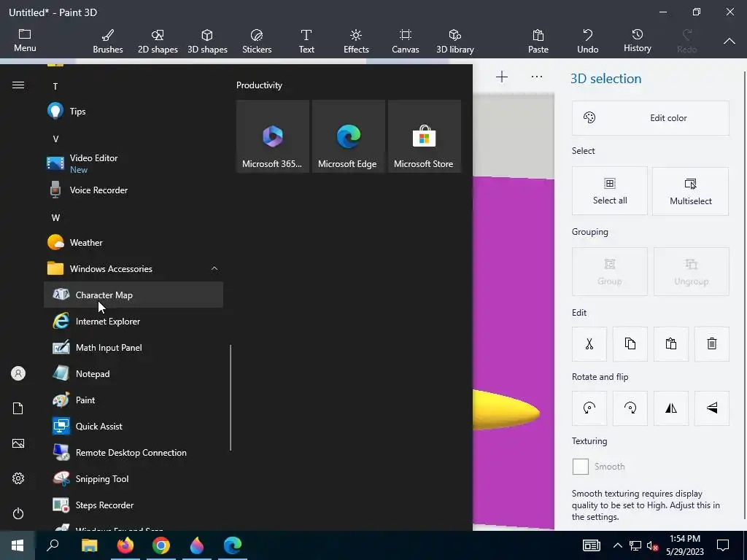Open File Explorer from taskbar

tap(89, 545)
